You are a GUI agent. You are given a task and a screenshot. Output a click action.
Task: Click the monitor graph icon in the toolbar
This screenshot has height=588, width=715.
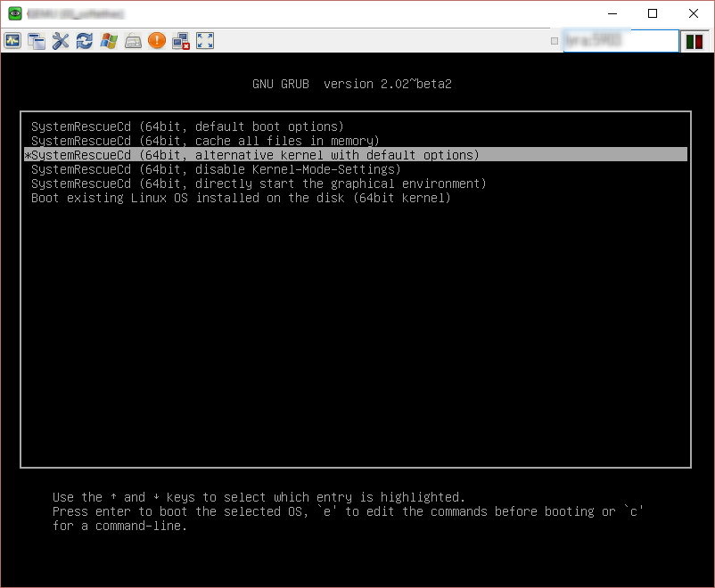[12, 40]
